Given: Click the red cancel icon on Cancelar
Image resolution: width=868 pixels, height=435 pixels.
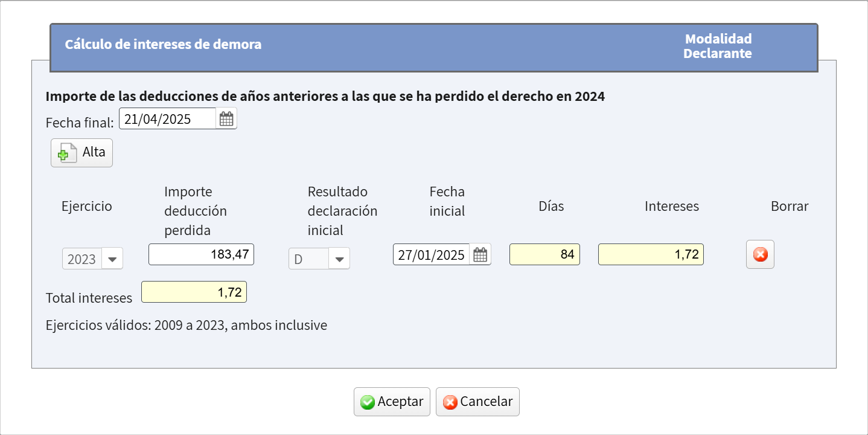Looking at the screenshot, I should click(449, 401).
